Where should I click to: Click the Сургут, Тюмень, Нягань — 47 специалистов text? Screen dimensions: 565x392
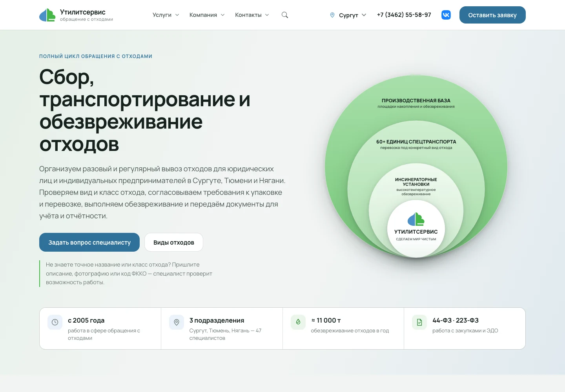coord(225,334)
